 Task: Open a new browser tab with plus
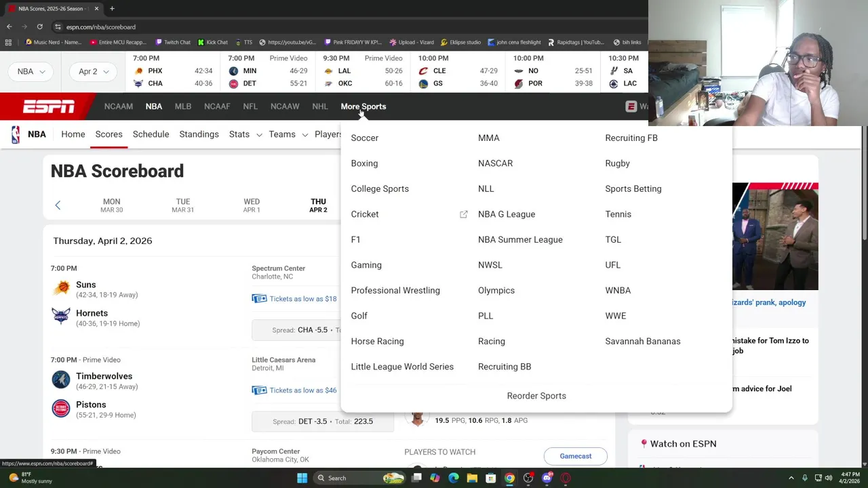pyautogui.click(x=112, y=9)
